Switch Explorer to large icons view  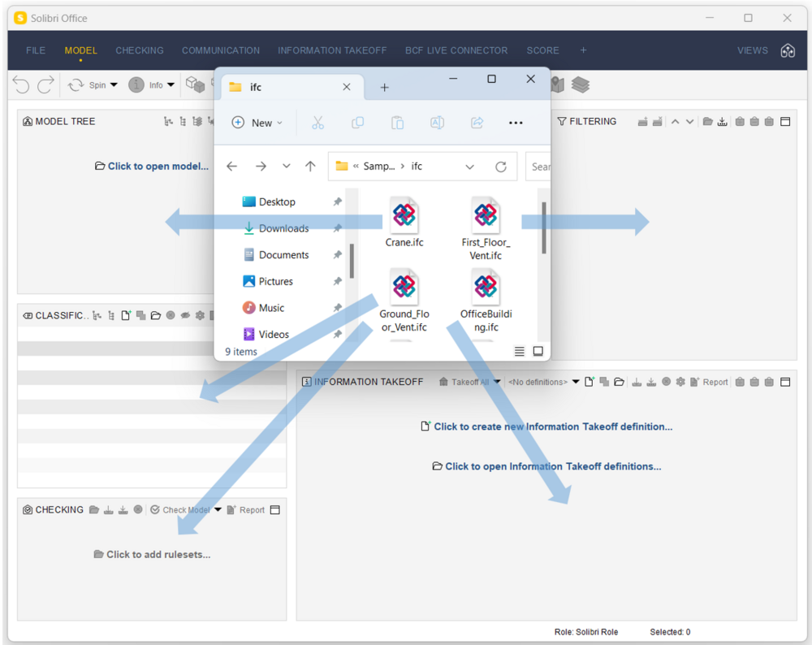pos(538,351)
